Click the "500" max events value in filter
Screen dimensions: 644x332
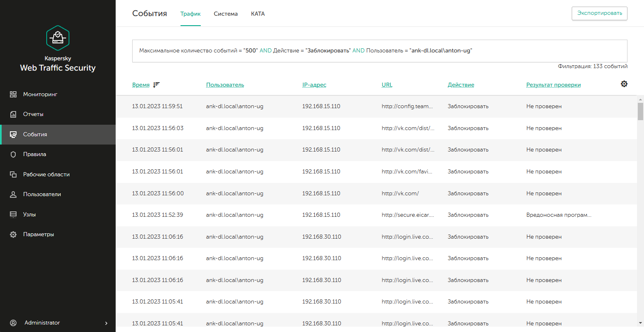[x=251, y=51]
